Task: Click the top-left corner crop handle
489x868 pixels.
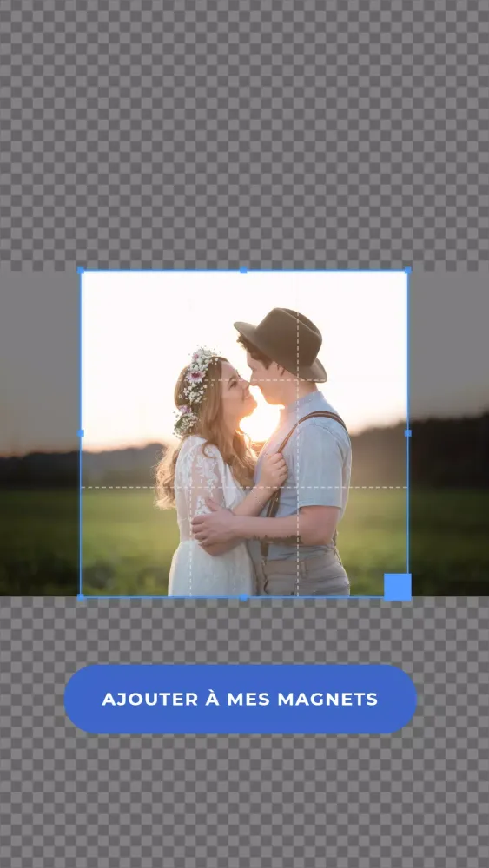Action: coord(81,271)
